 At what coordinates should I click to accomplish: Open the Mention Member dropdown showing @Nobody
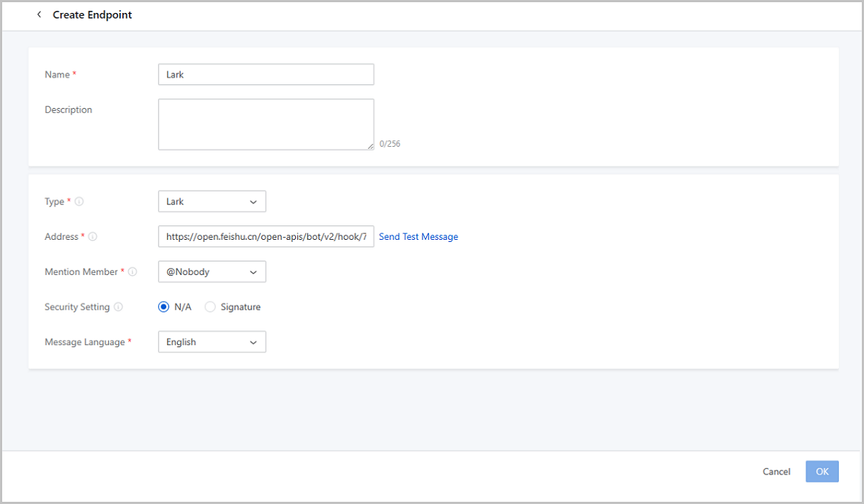pyautogui.click(x=212, y=271)
